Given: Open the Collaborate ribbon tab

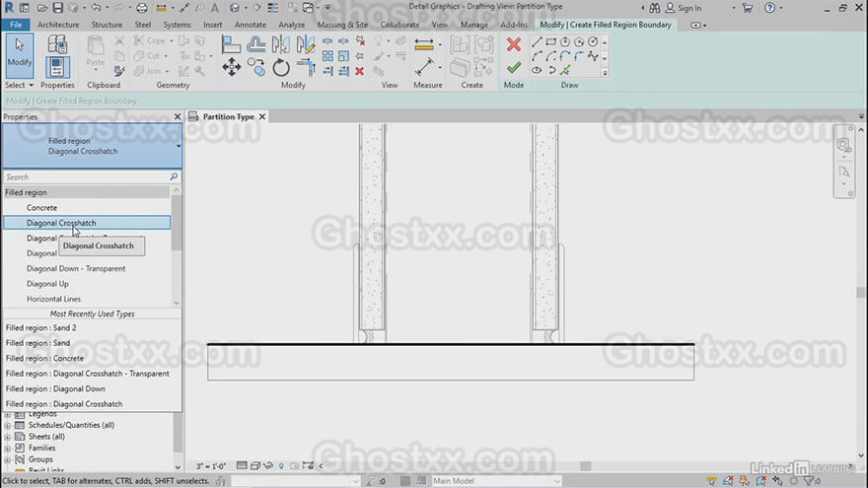Looking at the screenshot, I should [x=399, y=25].
